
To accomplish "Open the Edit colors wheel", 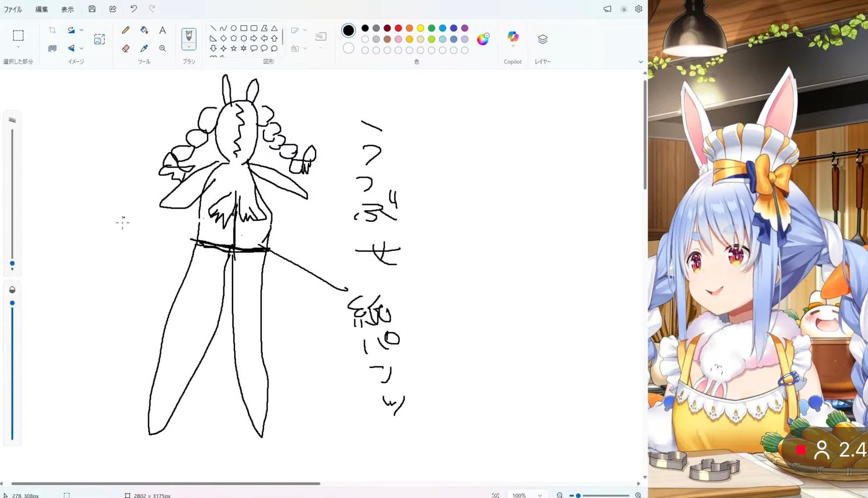I will 483,39.
